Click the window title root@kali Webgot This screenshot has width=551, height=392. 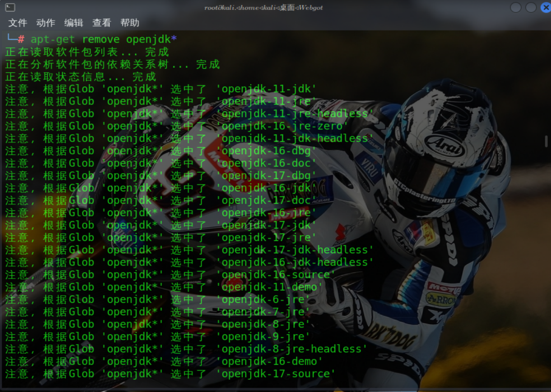pyautogui.click(x=264, y=8)
